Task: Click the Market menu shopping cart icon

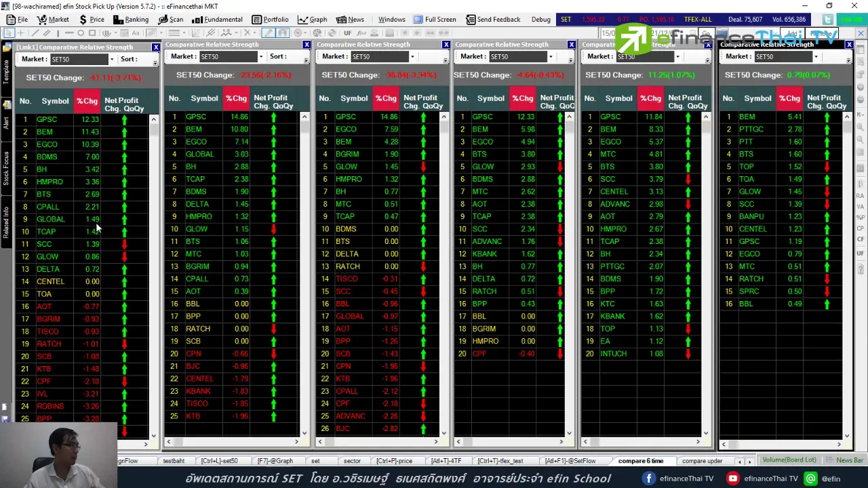Action: (42, 20)
